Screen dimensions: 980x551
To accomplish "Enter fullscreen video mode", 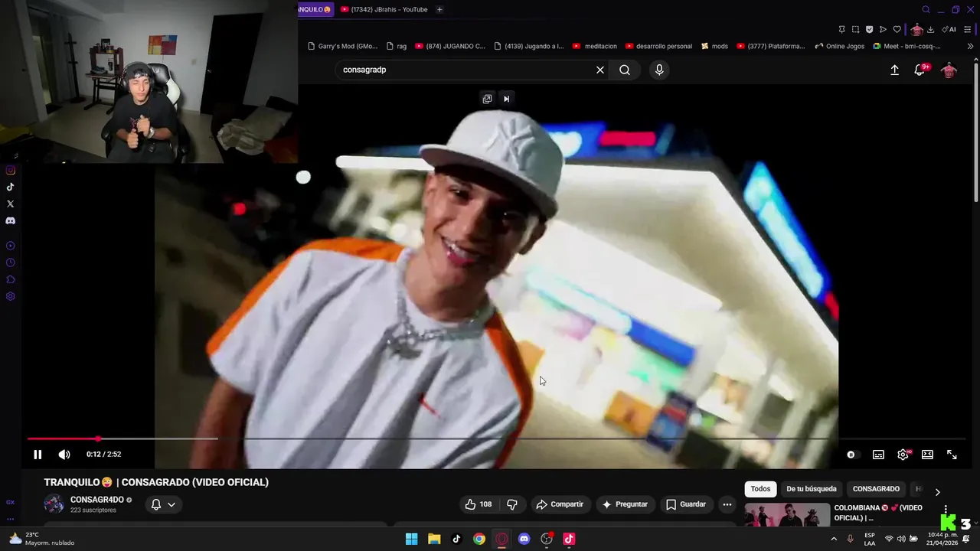I will 952,455.
